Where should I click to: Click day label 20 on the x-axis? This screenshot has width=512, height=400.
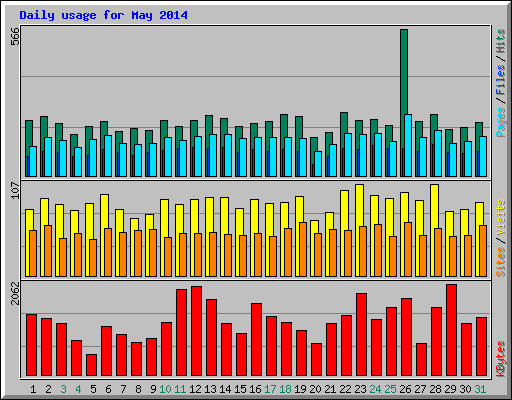tap(315, 389)
